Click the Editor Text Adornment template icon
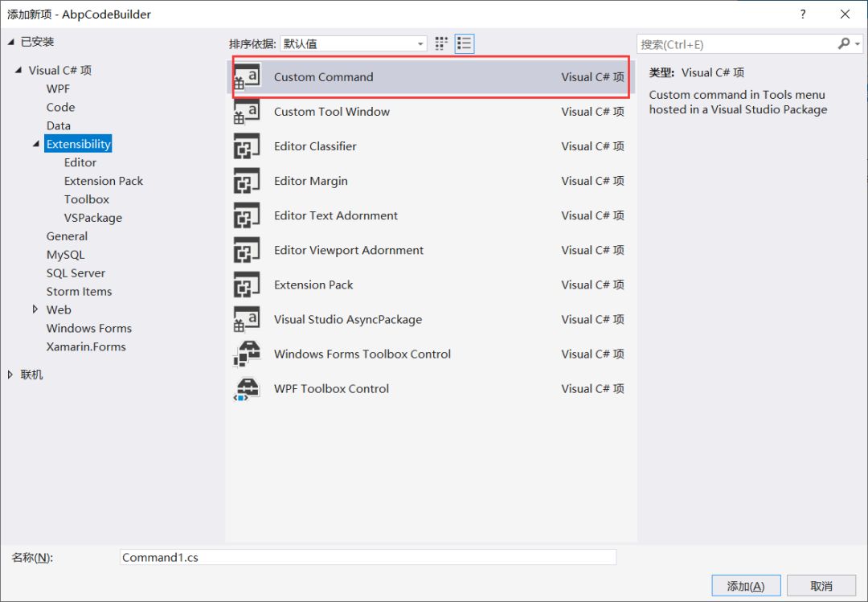This screenshot has width=868, height=602. [x=247, y=215]
